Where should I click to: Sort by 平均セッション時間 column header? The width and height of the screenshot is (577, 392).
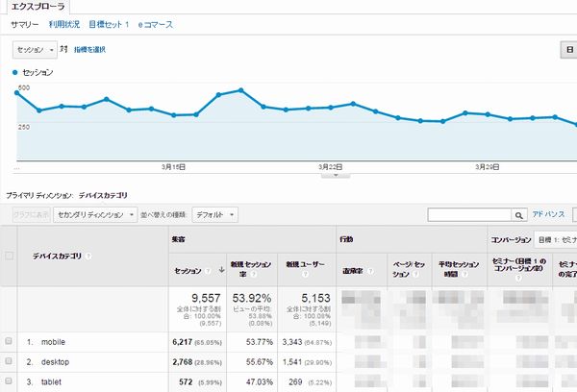point(459,269)
